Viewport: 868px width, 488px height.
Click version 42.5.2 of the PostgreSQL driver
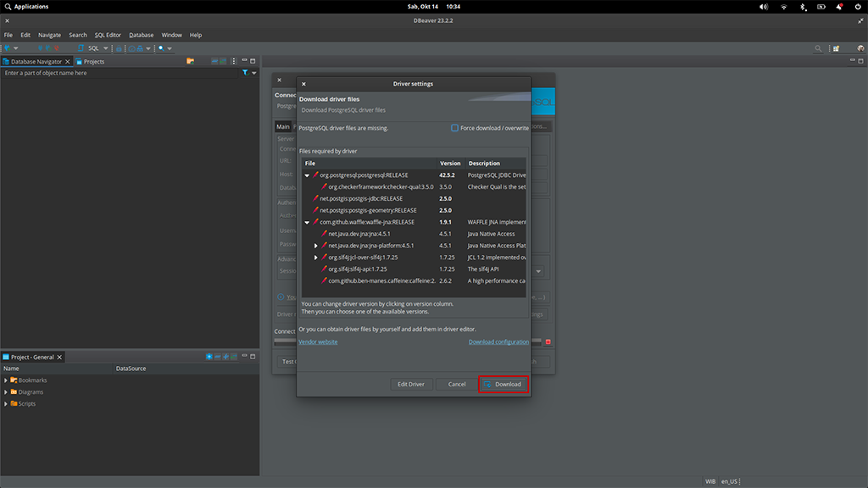click(447, 175)
